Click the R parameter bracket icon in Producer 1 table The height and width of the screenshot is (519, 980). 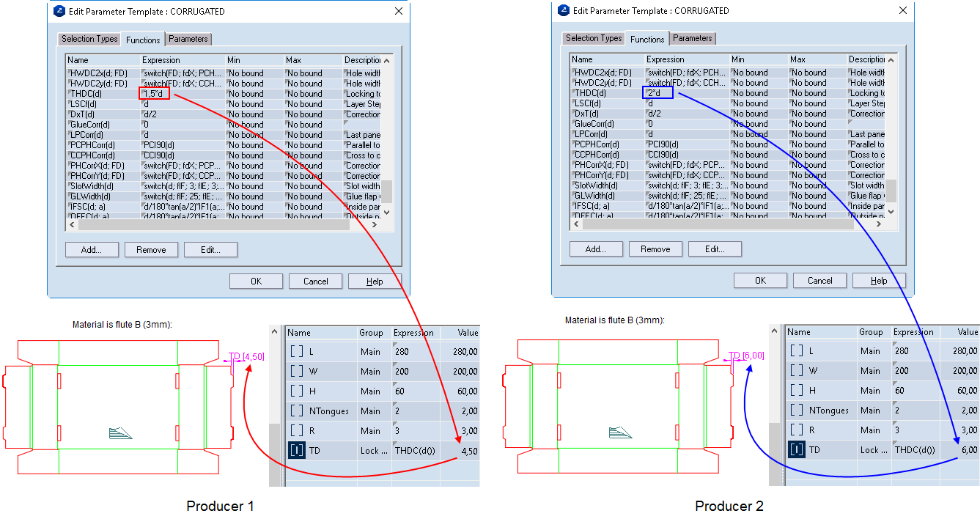pos(296,431)
